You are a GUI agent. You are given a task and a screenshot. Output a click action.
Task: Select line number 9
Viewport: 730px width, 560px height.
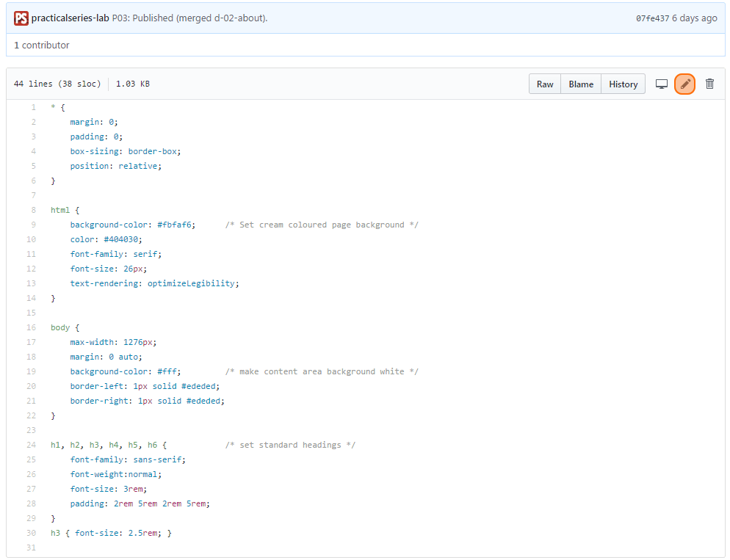click(34, 225)
